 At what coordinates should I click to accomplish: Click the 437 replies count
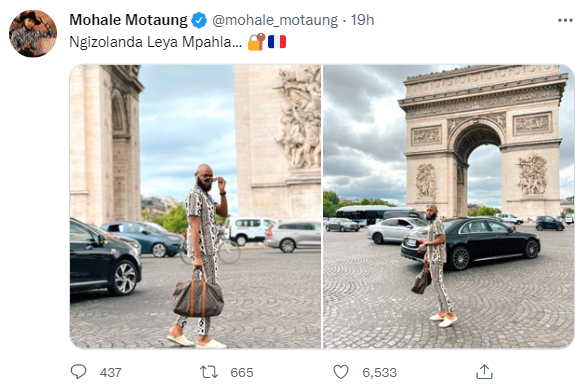[111, 372]
